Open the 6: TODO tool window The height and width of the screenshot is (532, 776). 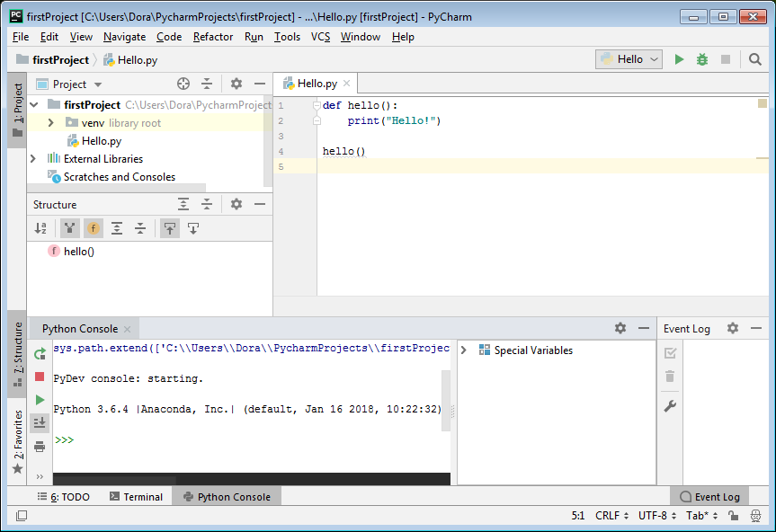pos(64,497)
